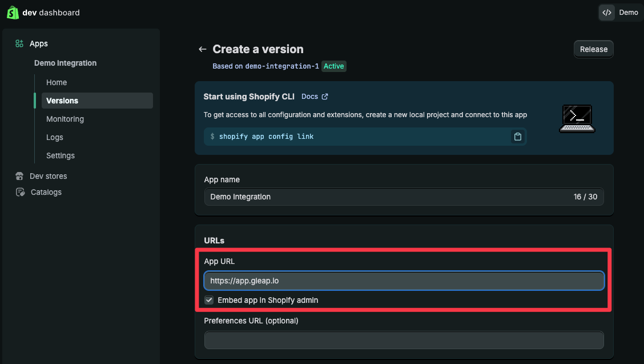This screenshot has height=364, width=644.
Task: Click the Catalogs icon in sidebar
Action: 20,192
